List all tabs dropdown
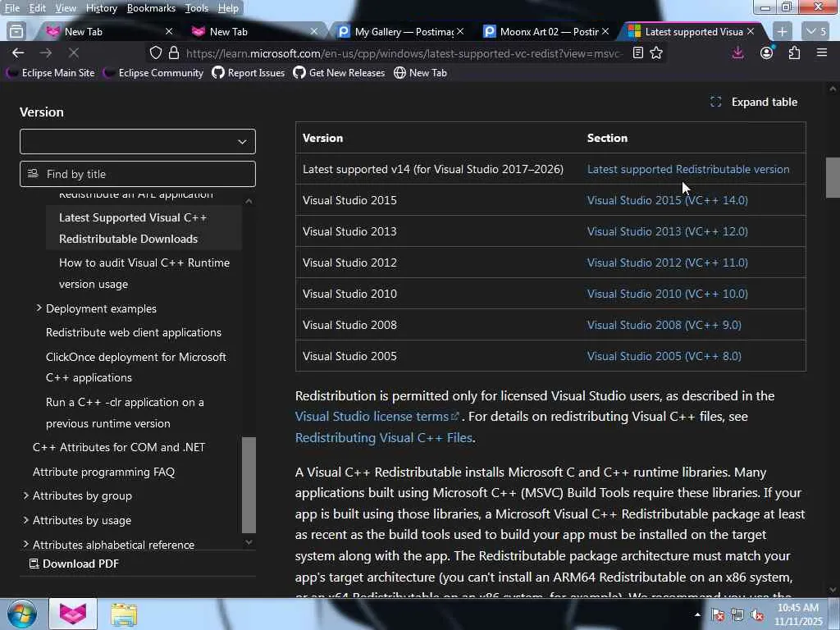840x630 pixels. click(816, 32)
